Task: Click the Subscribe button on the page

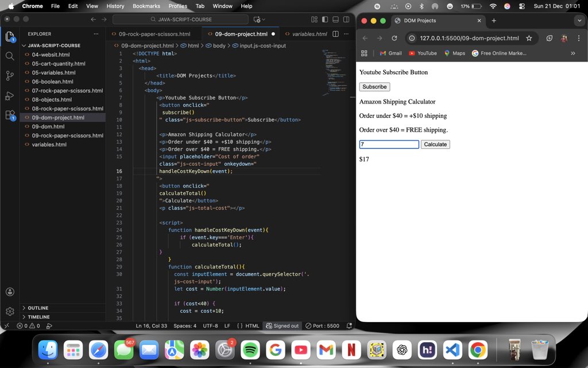Action: point(374,87)
